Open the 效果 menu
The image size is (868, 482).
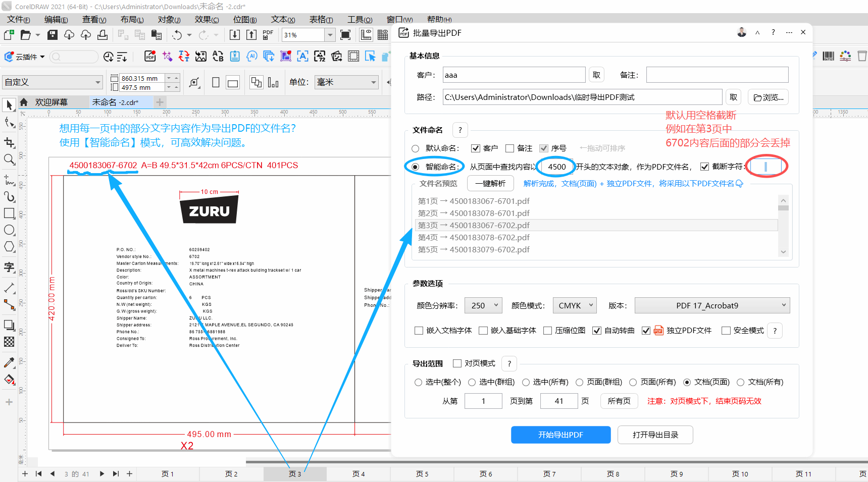pos(207,20)
